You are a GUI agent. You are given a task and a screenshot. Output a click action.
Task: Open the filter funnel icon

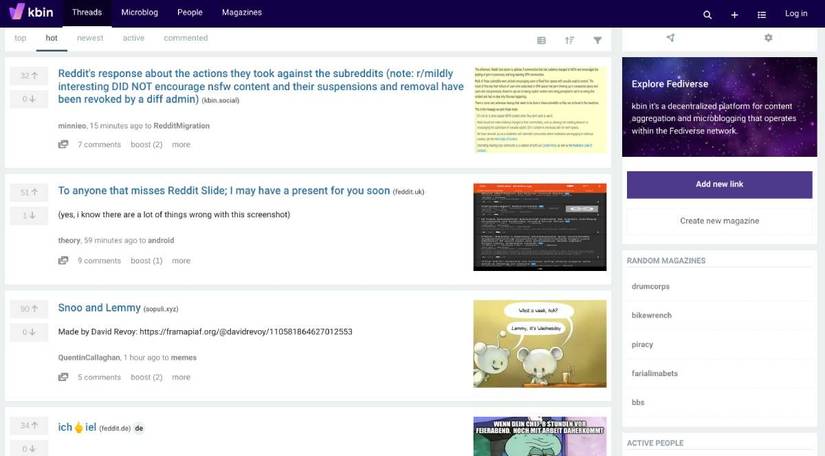pos(597,40)
